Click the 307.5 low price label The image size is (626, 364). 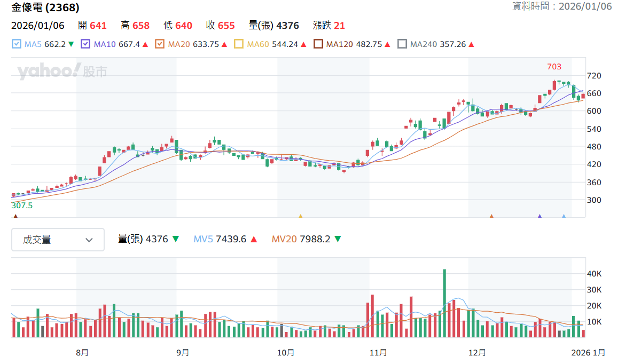point(22,205)
